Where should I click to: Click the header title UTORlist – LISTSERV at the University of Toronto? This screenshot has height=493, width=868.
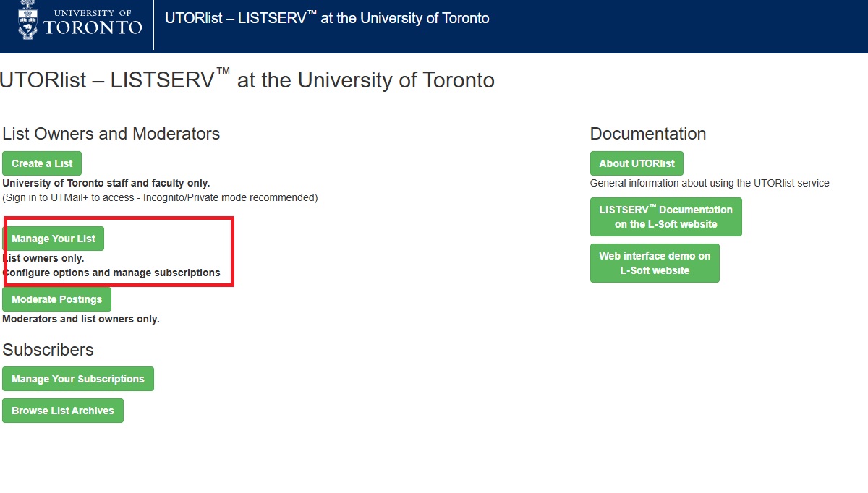point(327,18)
